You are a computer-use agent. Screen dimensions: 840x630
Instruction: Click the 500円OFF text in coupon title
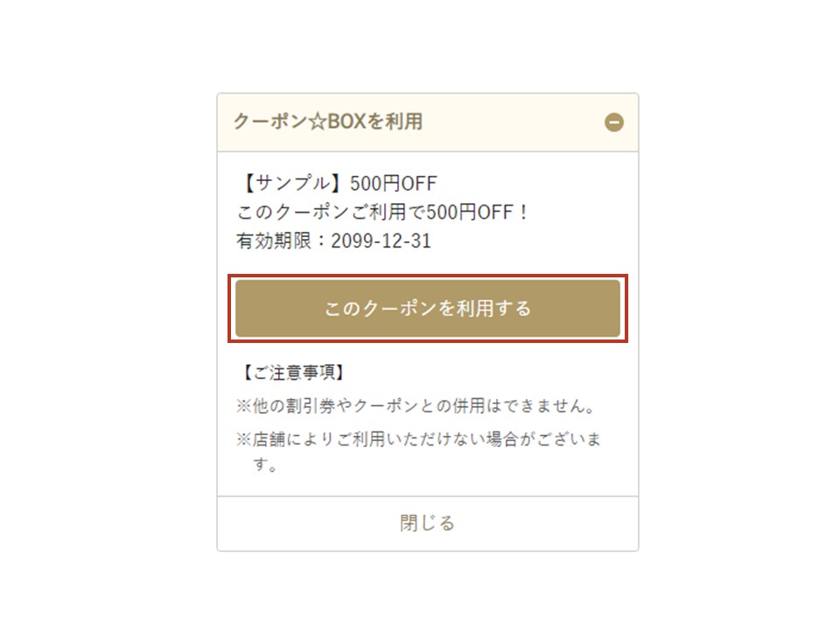tap(393, 184)
